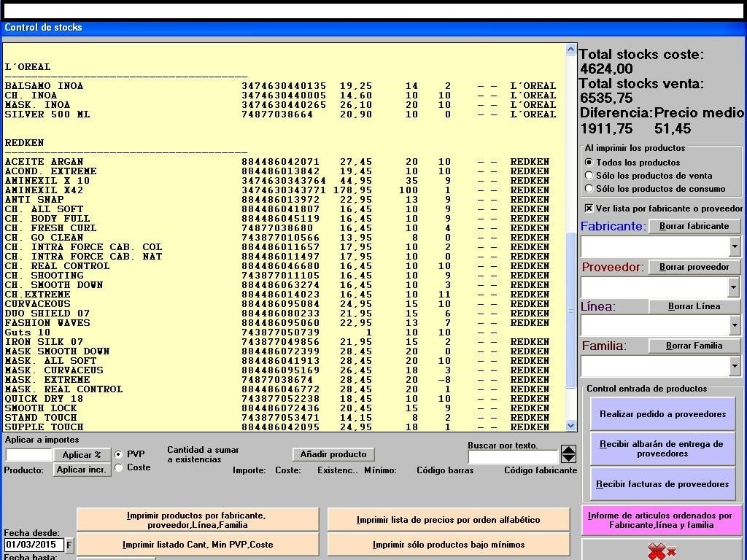Viewport: 747px width, 560px height.
Task: Expand the Proveedor dropdown
Action: coord(735,287)
